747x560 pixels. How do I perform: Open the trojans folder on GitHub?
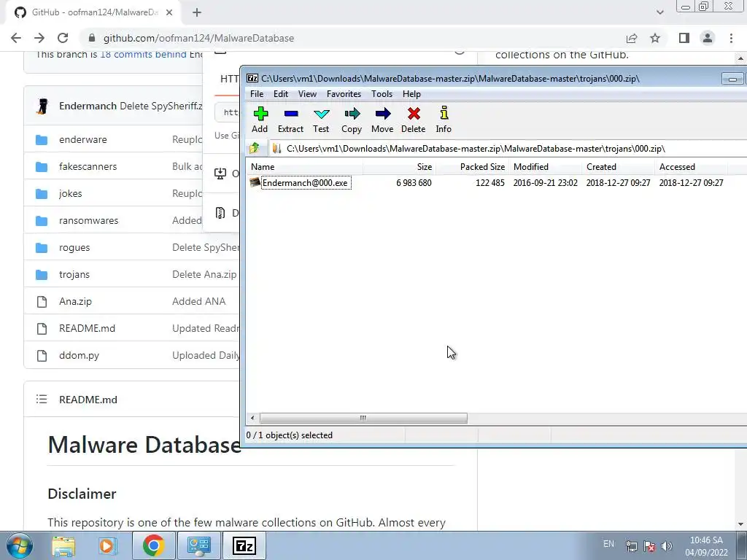coord(74,274)
